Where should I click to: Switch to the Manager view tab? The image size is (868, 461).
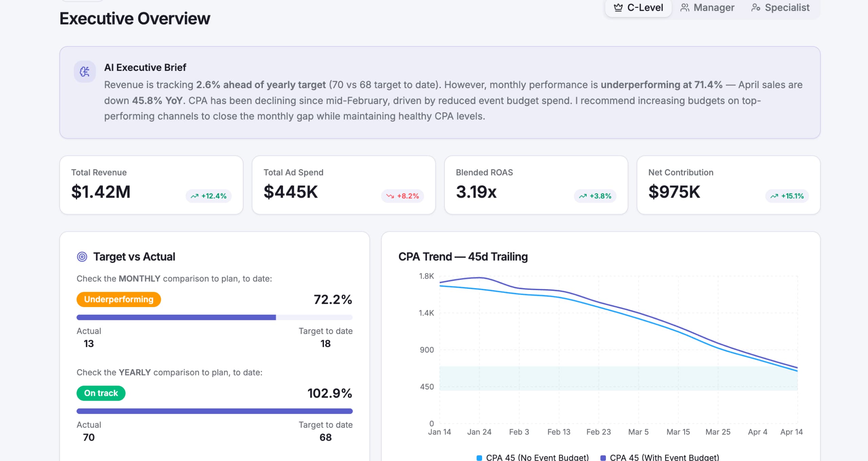coord(707,7)
